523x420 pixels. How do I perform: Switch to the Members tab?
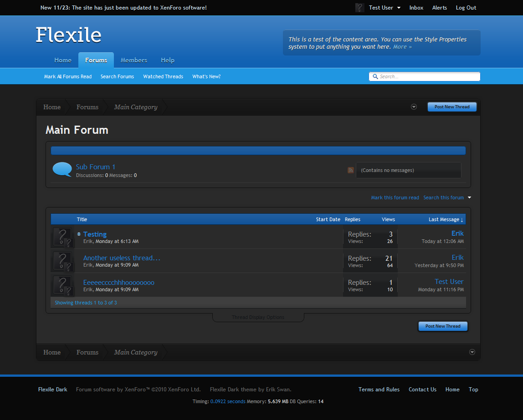coord(133,60)
